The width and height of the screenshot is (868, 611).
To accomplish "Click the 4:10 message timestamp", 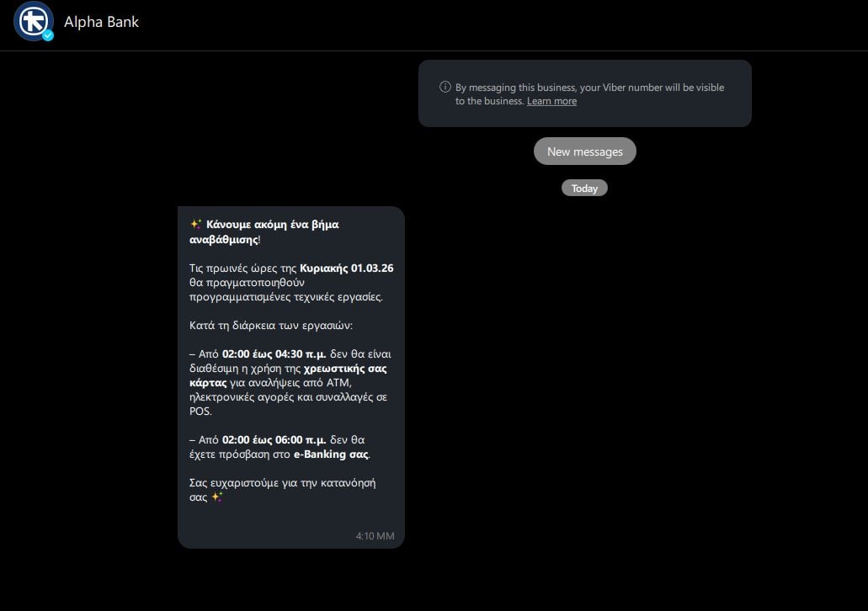I will pyautogui.click(x=375, y=535).
